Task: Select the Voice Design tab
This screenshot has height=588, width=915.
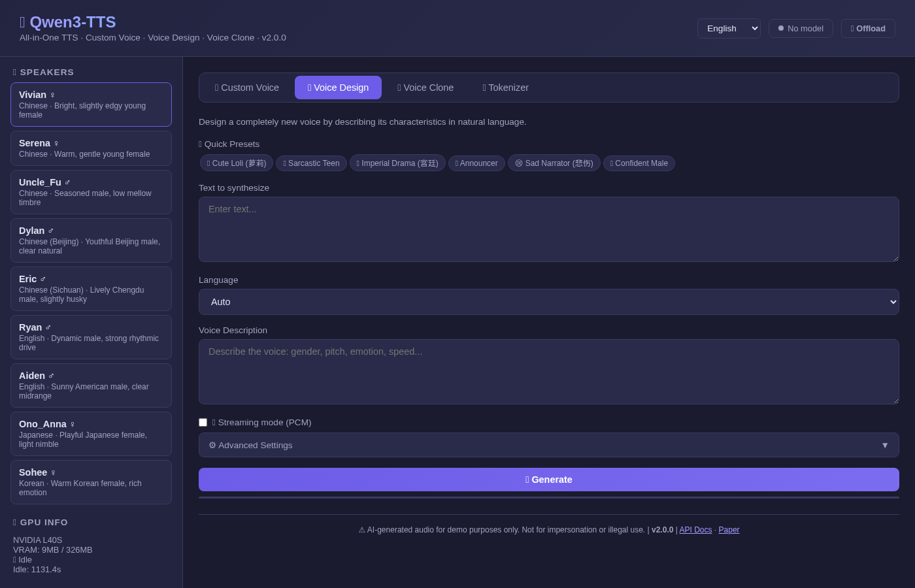Action: (338, 88)
